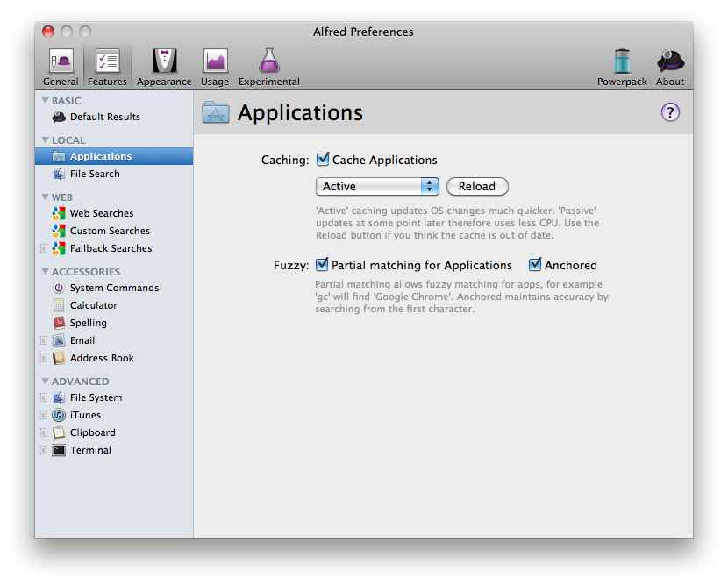Click the Applications folder icon in the sidebar
The image size is (728, 586).
click(x=59, y=156)
